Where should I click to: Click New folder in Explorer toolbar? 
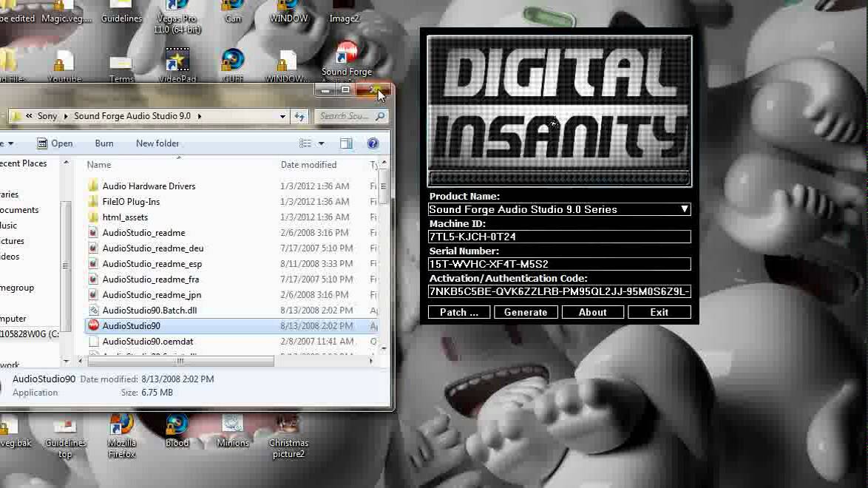[x=157, y=143]
